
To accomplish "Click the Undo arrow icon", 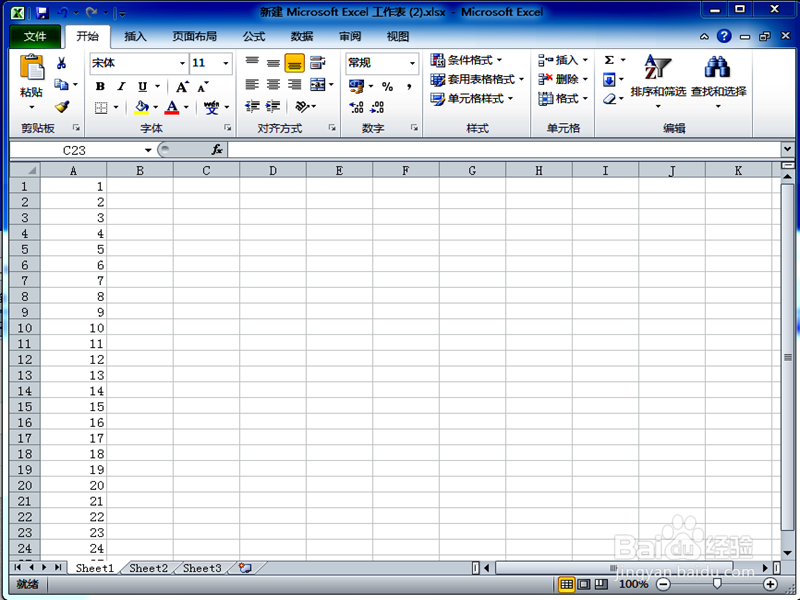I will tap(63, 12).
